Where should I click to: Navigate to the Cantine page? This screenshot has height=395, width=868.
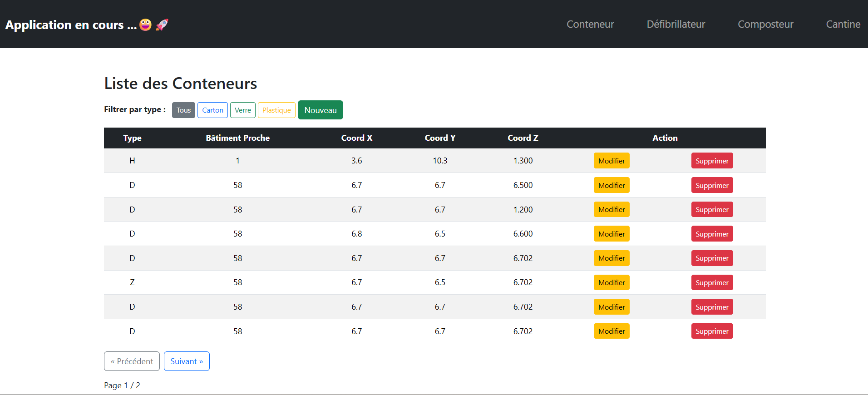tap(843, 24)
